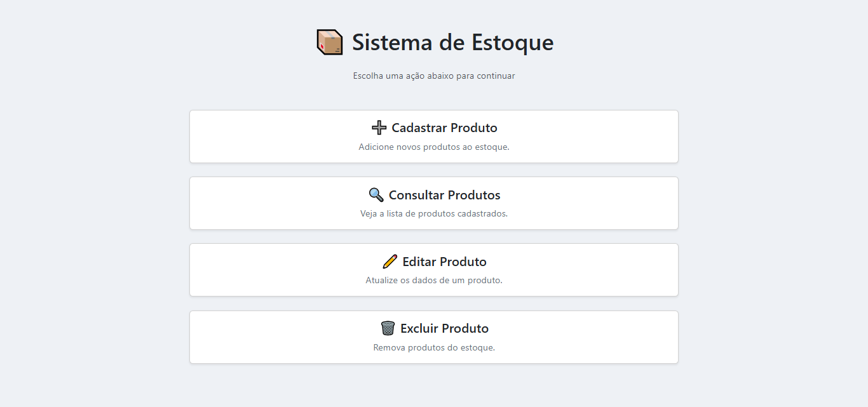Image resolution: width=868 pixels, height=407 pixels.
Task: Select the Consultar Produtos heading text
Action: click(445, 194)
